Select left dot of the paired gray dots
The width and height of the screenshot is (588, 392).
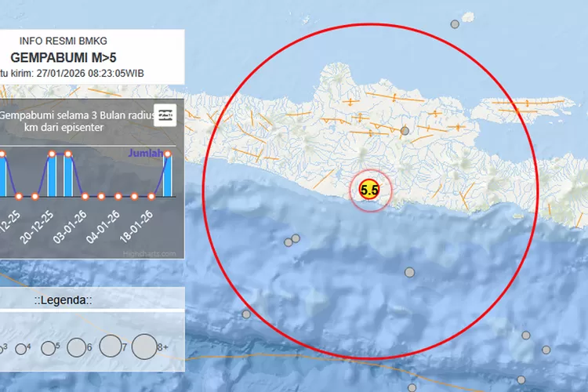tap(288, 242)
